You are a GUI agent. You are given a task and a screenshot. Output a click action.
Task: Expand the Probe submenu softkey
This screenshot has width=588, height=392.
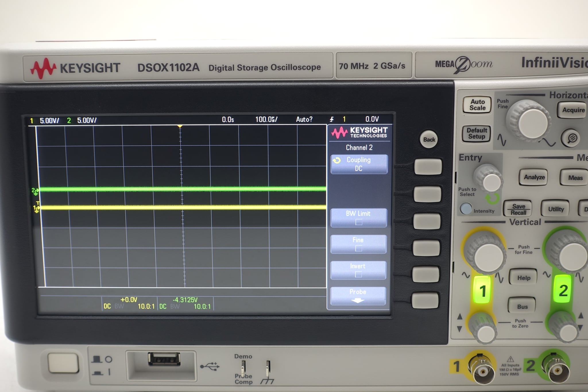pos(358,296)
